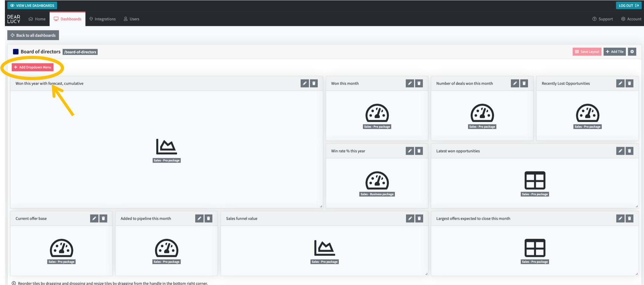Select the Dashboards tab

point(68,19)
